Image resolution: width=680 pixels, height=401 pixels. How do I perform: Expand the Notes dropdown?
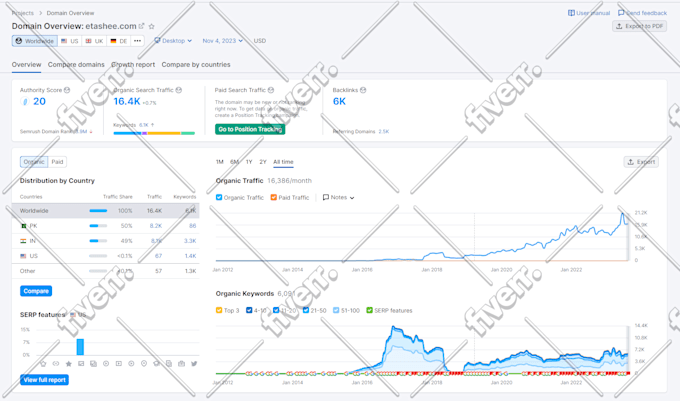[338, 197]
